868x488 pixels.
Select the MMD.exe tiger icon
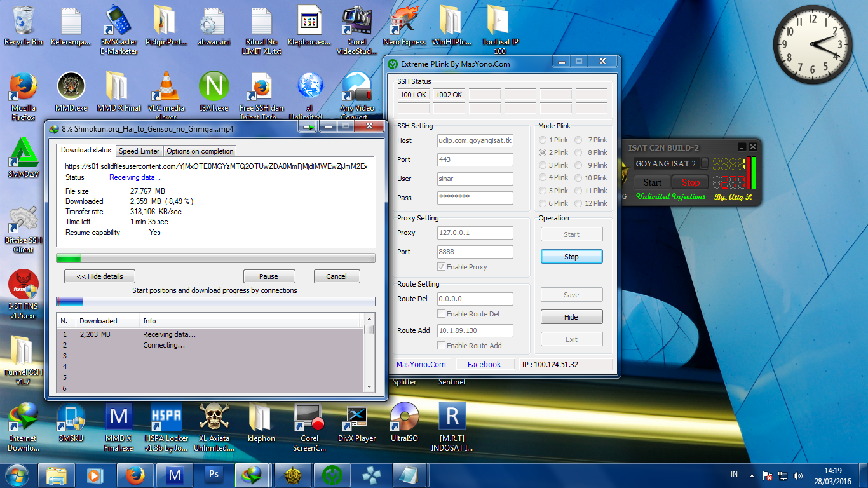(71, 91)
